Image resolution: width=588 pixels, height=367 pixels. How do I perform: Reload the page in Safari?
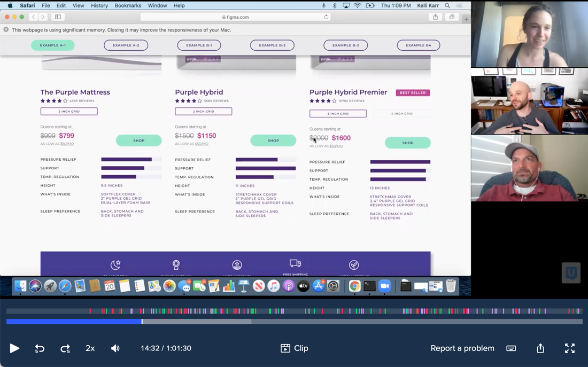[326, 17]
